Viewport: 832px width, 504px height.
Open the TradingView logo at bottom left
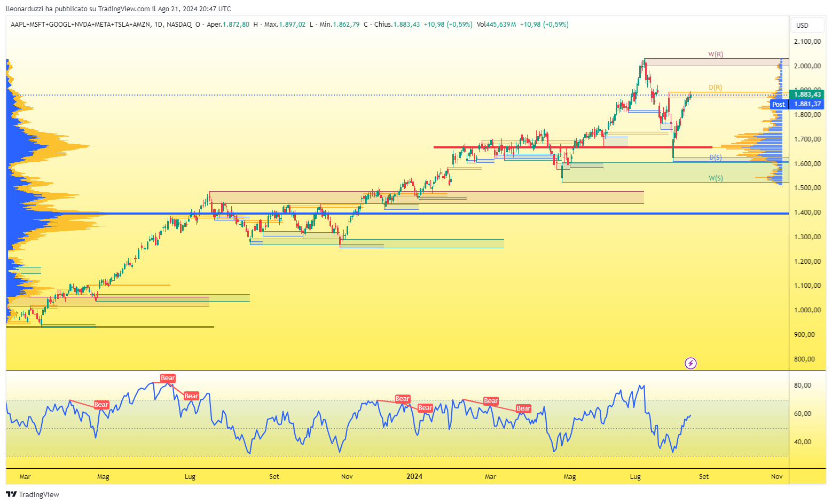click(x=33, y=494)
